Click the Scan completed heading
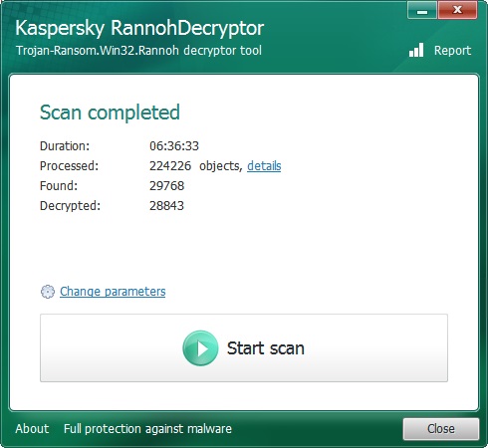The height and width of the screenshot is (448, 488). [x=110, y=112]
